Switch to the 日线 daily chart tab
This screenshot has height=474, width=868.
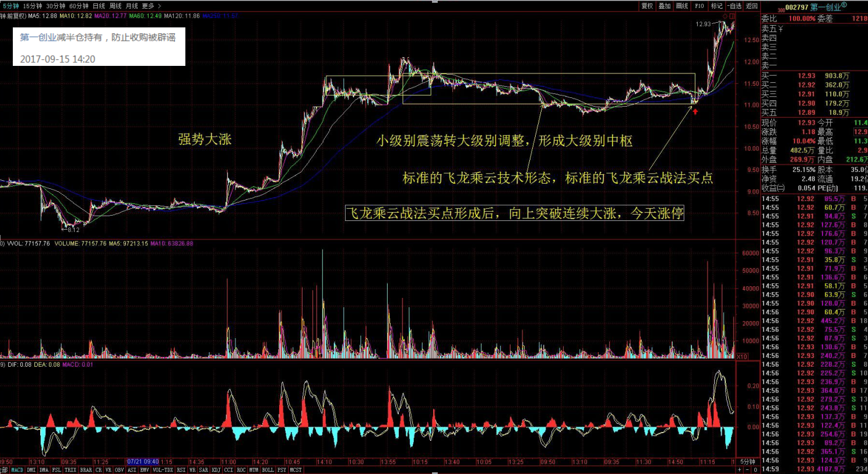coord(99,6)
